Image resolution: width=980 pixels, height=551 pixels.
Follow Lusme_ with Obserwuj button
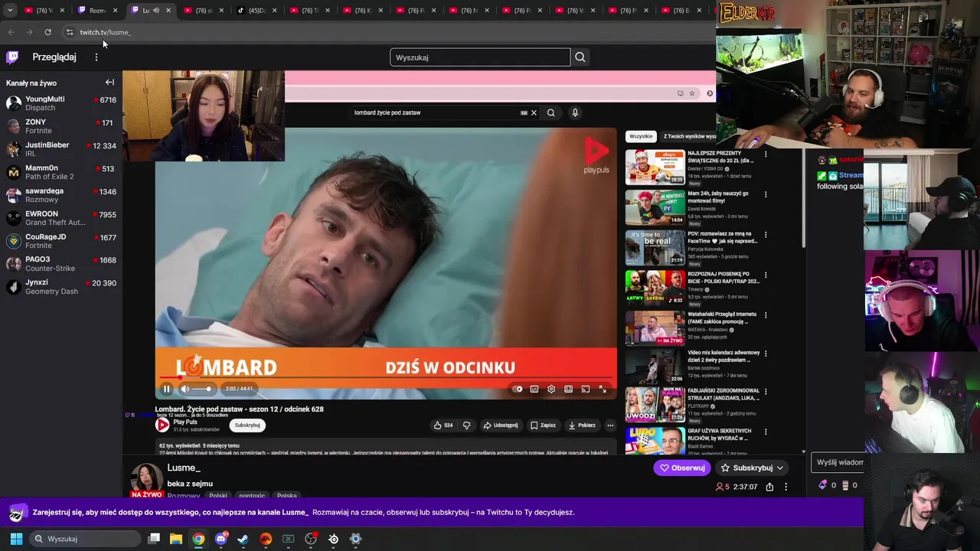pyautogui.click(x=681, y=468)
